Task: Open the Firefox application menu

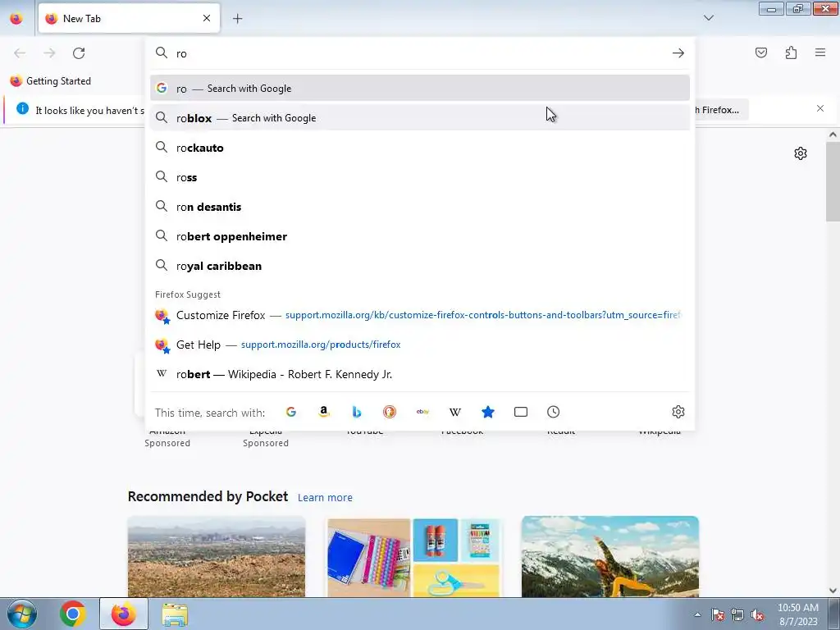Action: point(820,52)
